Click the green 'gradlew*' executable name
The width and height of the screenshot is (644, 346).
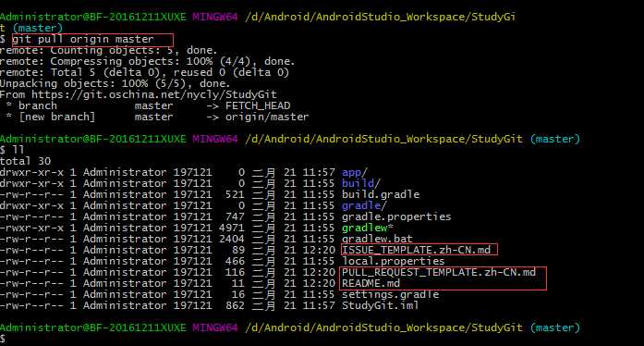tap(367, 228)
